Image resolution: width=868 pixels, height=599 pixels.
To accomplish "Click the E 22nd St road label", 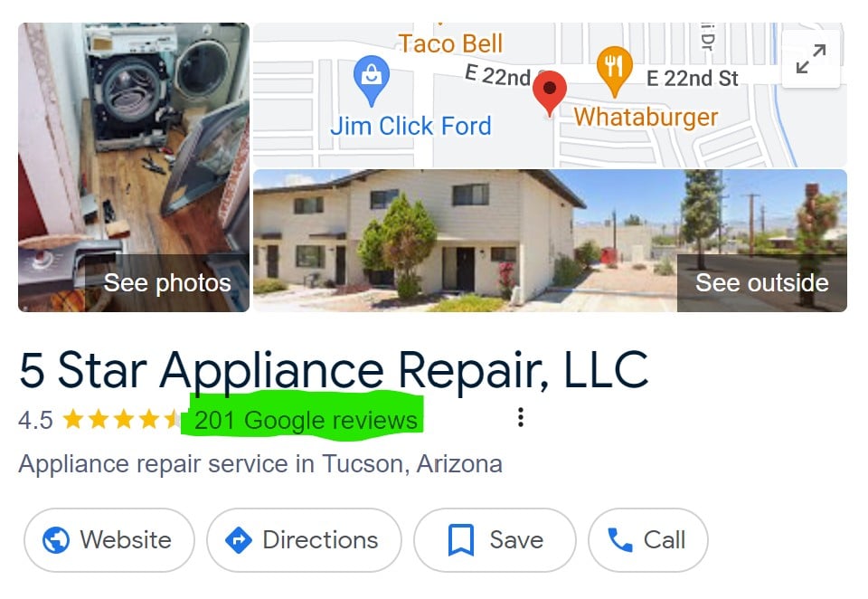I will pos(692,79).
